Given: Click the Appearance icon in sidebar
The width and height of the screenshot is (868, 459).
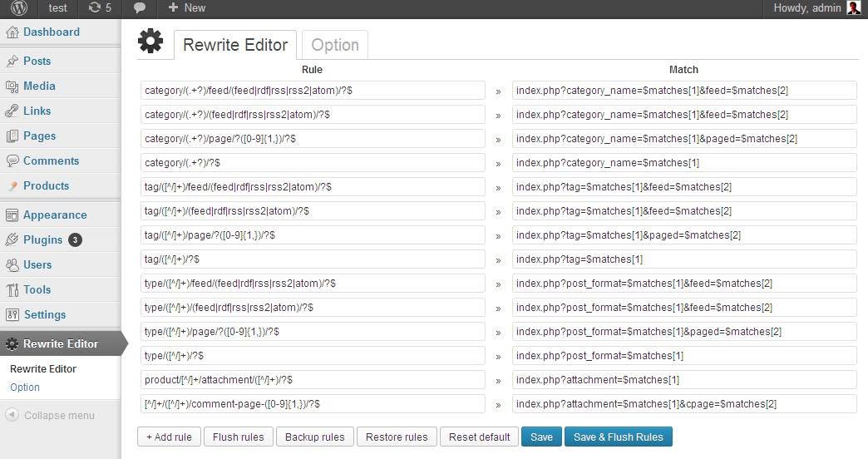Looking at the screenshot, I should click(x=12, y=215).
